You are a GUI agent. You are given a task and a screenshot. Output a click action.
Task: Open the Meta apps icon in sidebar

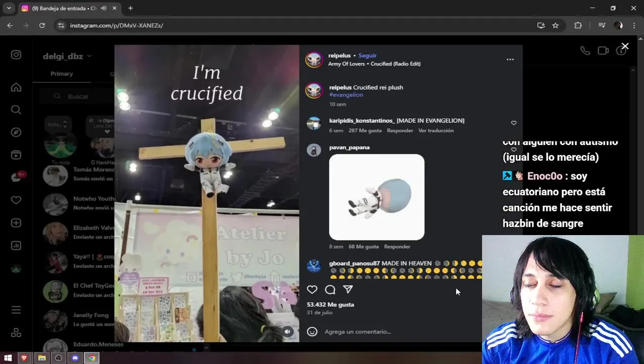coord(16,333)
